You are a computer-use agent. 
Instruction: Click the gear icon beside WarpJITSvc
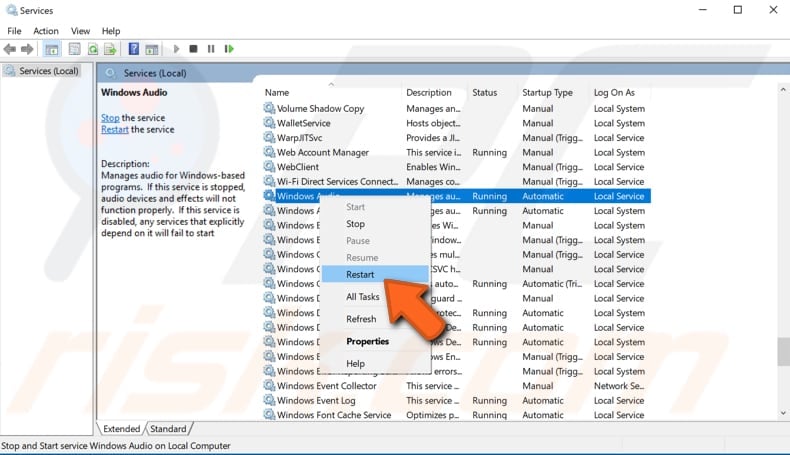269,137
